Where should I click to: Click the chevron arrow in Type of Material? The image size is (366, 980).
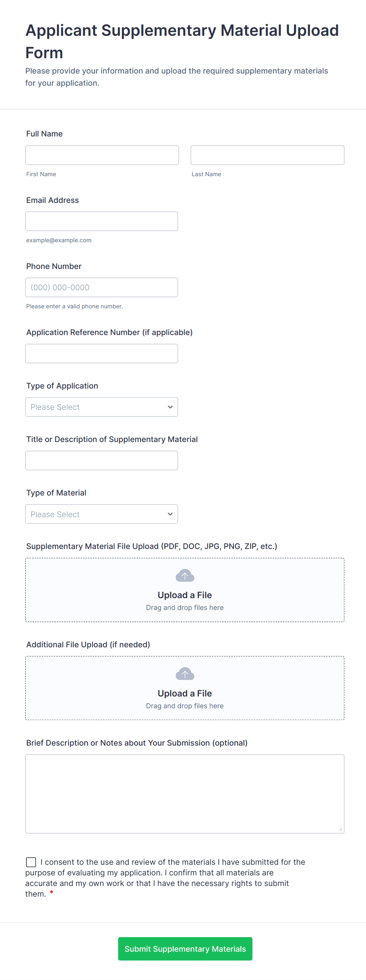click(170, 514)
